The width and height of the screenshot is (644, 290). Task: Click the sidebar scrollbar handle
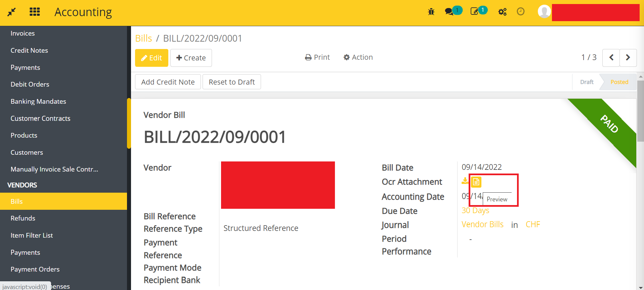tap(129, 123)
